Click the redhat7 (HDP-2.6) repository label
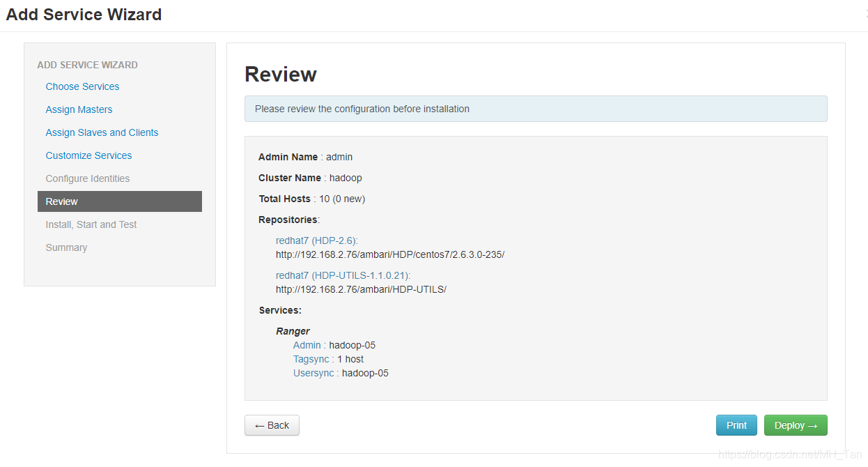 tap(317, 240)
